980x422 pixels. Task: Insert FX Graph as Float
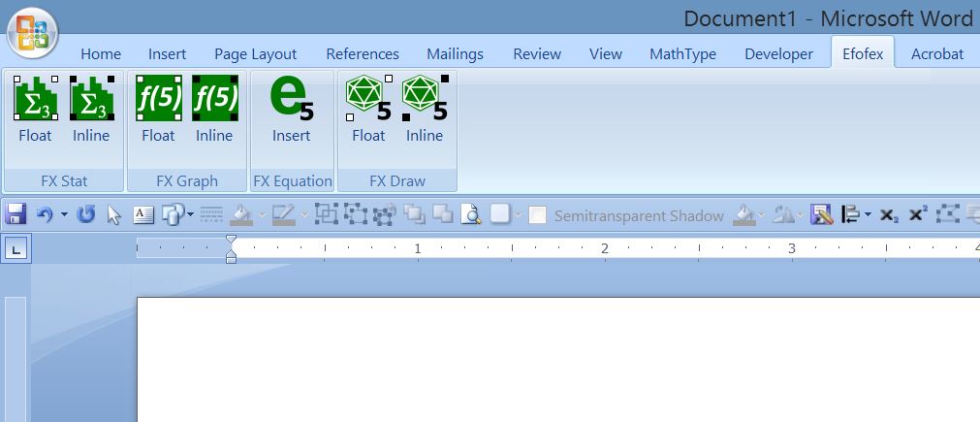click(x=158, y=110)
